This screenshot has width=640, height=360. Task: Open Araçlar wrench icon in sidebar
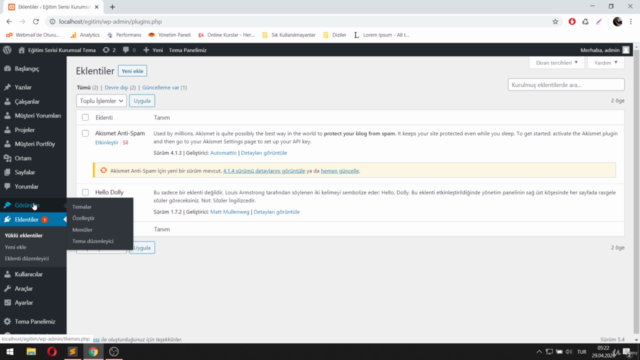tap(7, 289)
